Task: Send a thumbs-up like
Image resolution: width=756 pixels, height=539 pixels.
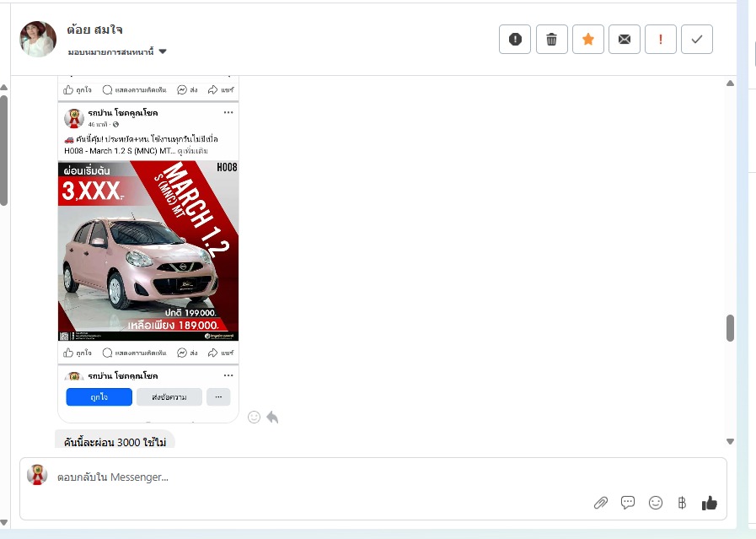Action: coord(710,503)
